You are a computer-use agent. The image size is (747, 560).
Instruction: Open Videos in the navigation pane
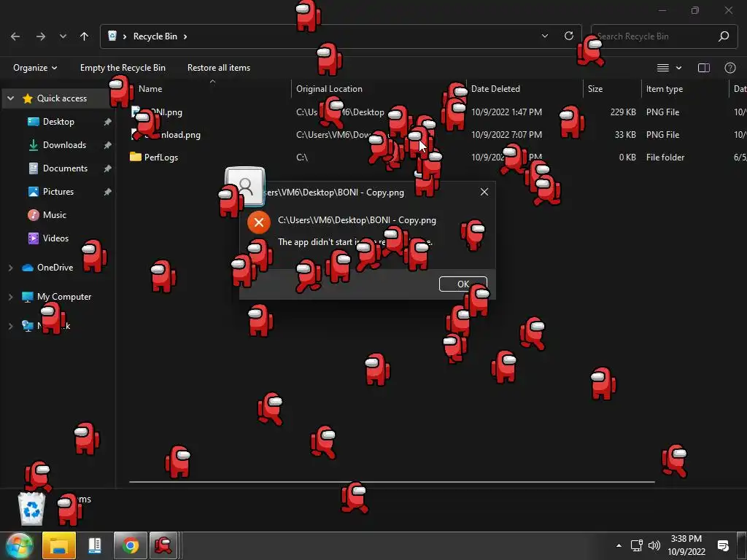55,238
